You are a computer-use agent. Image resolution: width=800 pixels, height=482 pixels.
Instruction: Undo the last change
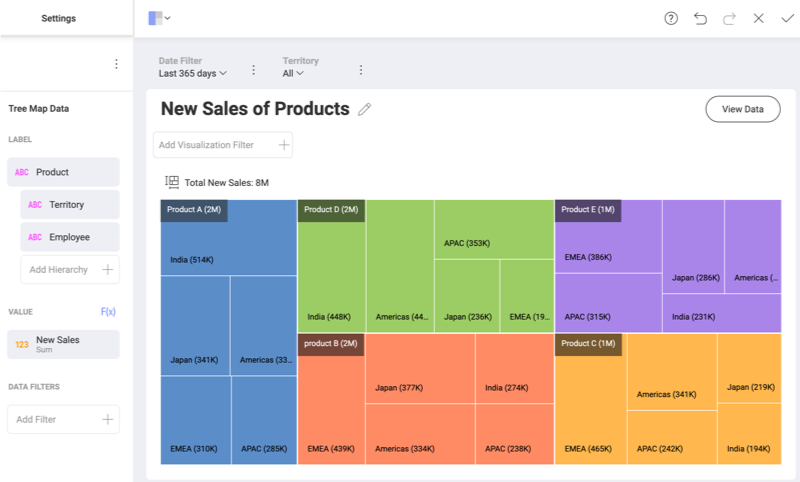tap(700, 18)
